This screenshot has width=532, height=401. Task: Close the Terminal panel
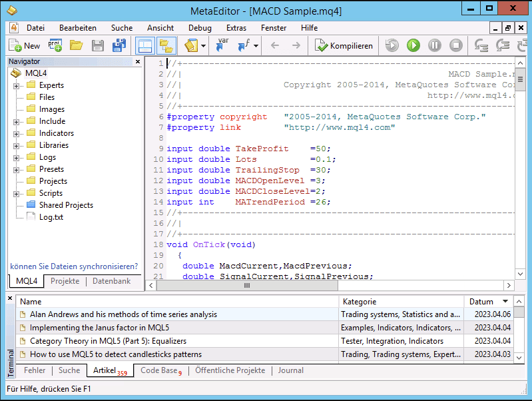point(10,298)
